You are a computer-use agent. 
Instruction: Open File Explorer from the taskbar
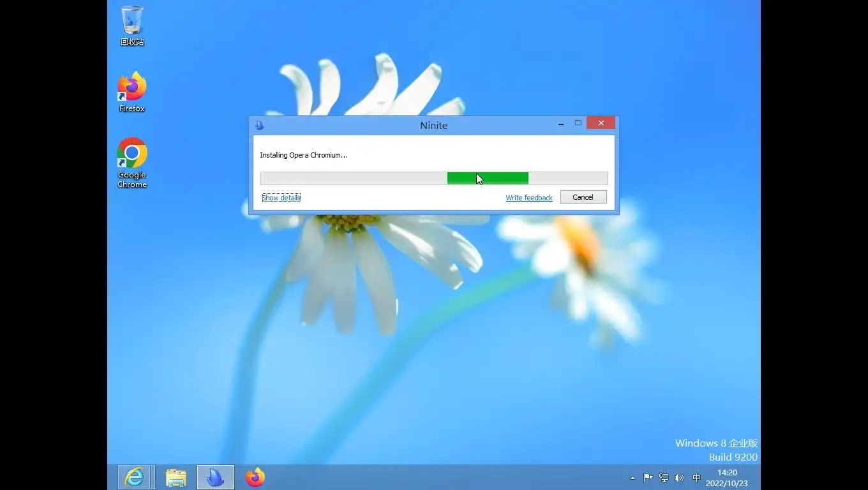tap(176, 477)
